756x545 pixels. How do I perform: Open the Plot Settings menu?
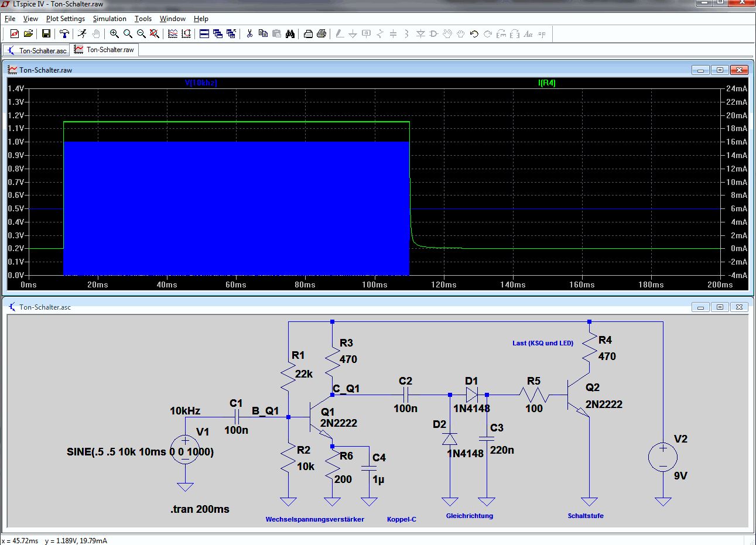pos(65,19)
